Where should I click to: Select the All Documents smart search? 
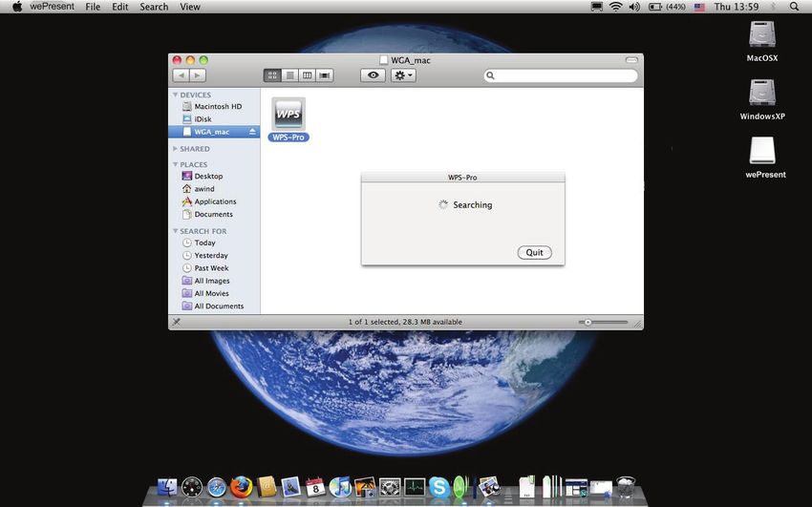click(x=214, y=306)
